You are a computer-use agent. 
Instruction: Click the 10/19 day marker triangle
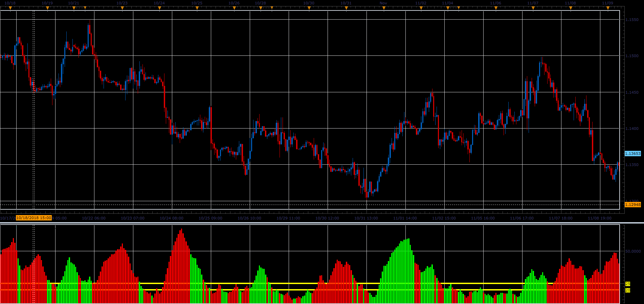tap(47, 9)
